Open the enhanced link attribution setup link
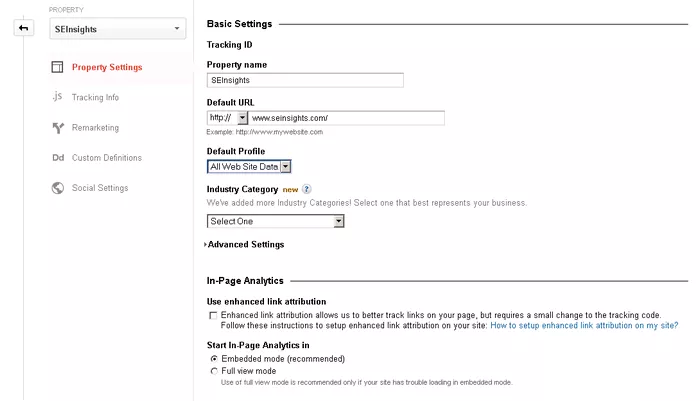The image size is (700, 401). pos(584,325)
